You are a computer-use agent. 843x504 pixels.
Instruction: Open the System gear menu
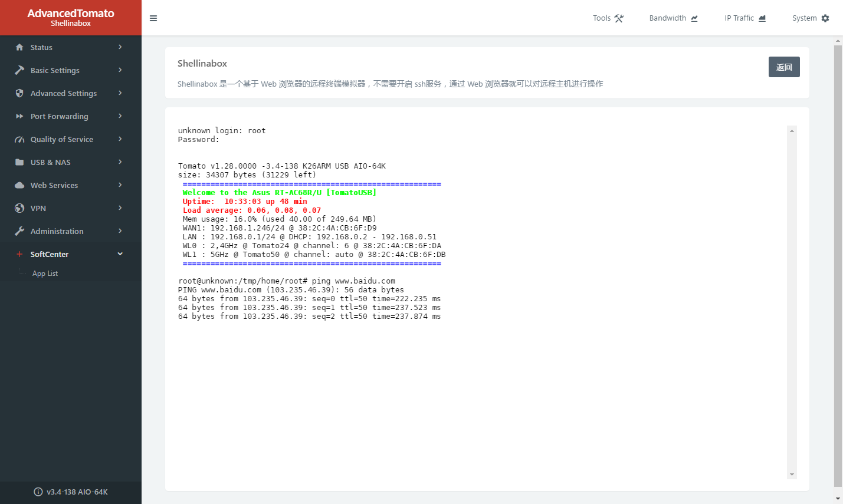coord(810,18)
